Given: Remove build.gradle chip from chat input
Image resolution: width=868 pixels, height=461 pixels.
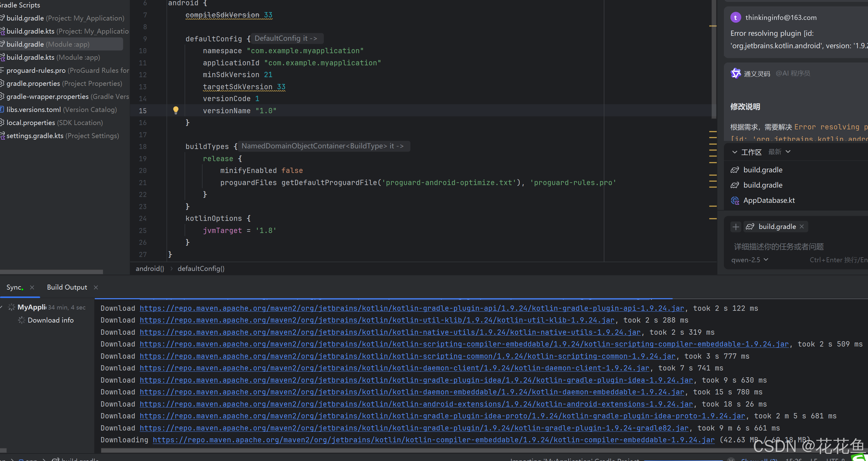Looking at the screenshot, I should (x=802, y=227).
